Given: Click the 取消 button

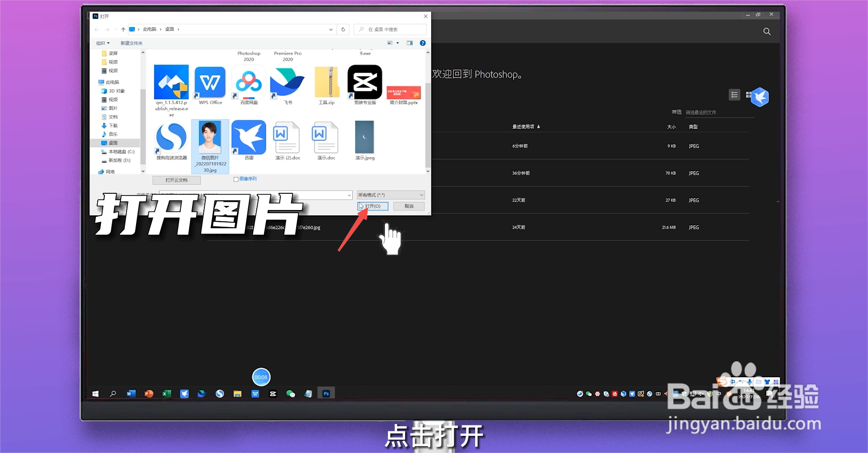Looking at the screenshot, I should [409, 206].
